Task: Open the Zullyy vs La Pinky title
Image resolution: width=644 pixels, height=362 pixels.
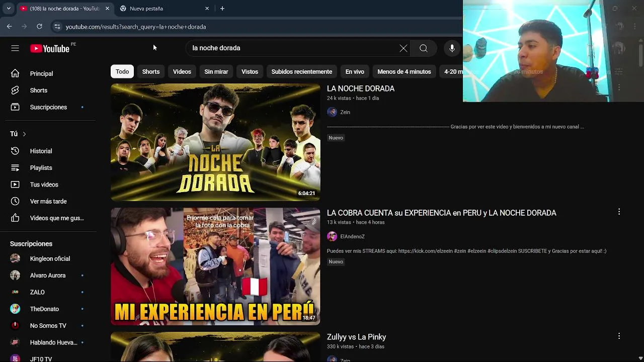Action: coord(357,337)
